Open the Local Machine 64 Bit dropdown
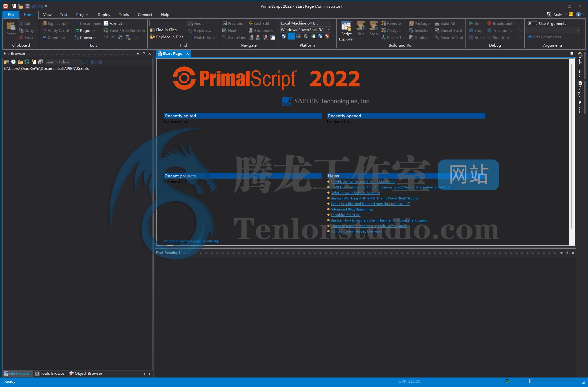 click(329, 23)
